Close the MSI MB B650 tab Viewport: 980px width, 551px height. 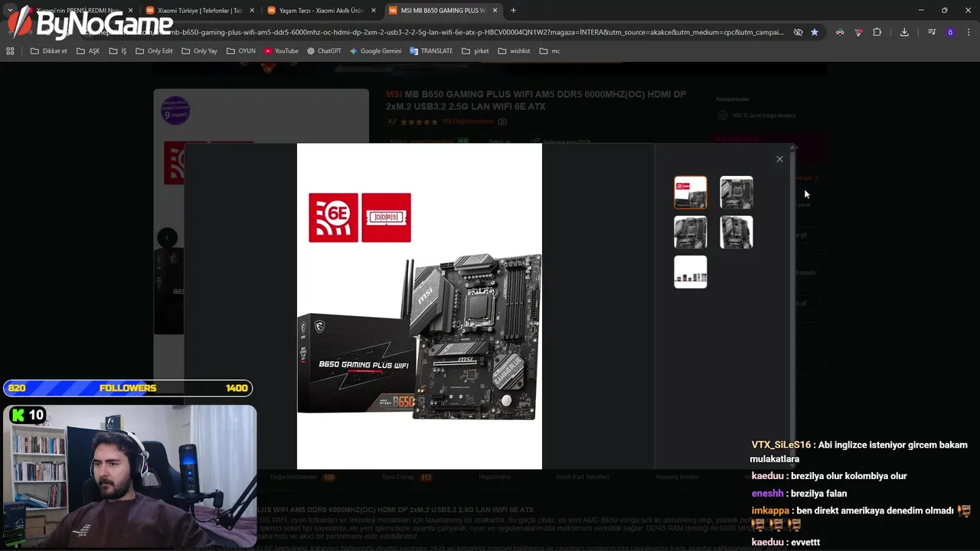coord(495,11)
